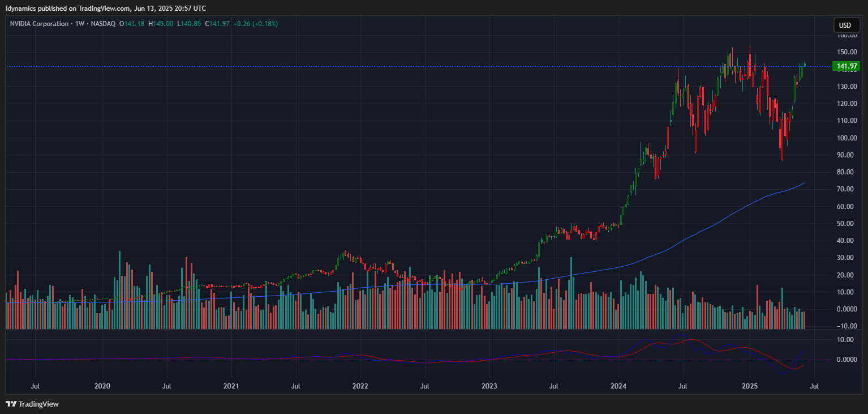Click the 130.00 price axis label
This screenshot has width=868, height=414.
tap(846, 87)
